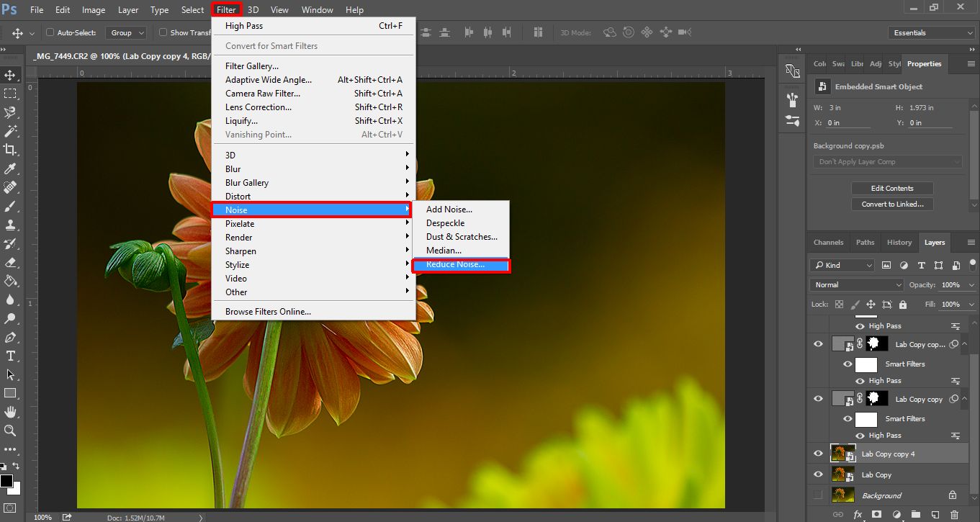Click the foreground color swatch
Screen dimensions: 980x522
point(6,480)
